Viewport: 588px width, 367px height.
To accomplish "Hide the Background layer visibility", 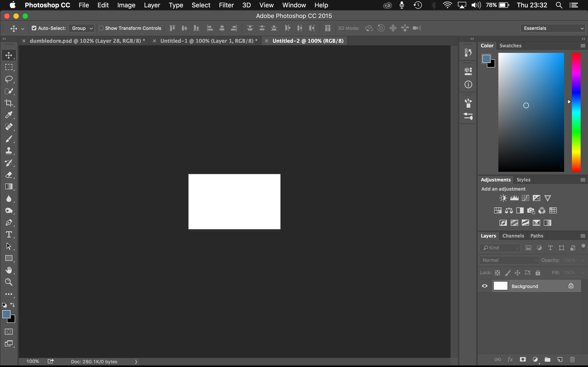I will [x=485, y=286].
